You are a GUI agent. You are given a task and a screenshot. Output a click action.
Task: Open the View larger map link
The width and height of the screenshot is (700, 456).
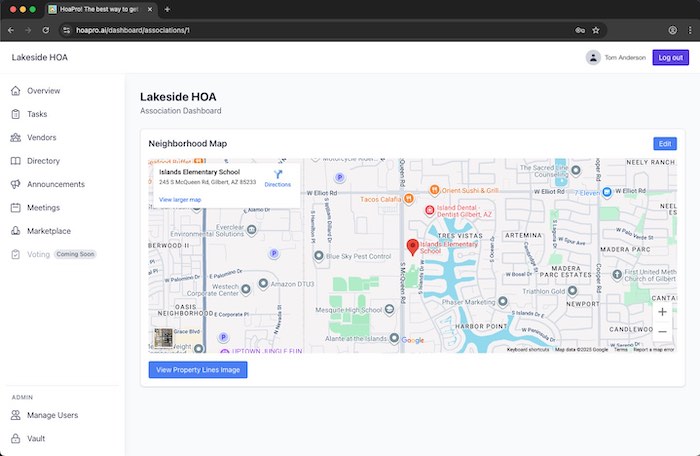pyautogui.click(x=180, y=200)
